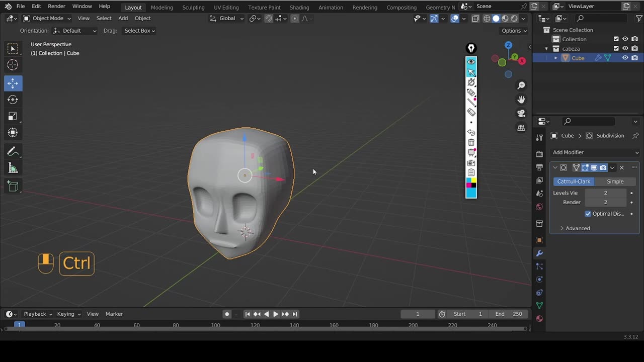This screenshot has width=644, height=362.
Task: Select the Annotate tool
Action: pos(13,151)
